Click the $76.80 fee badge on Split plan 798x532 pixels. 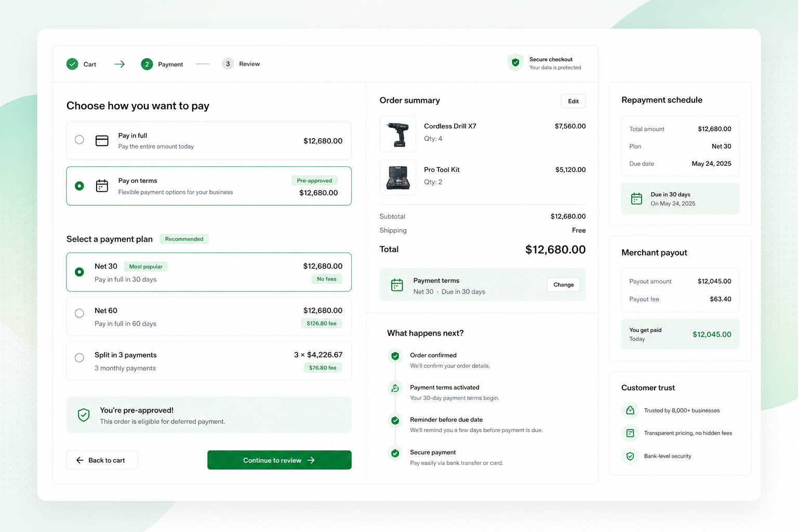click(x=323, y=368)
